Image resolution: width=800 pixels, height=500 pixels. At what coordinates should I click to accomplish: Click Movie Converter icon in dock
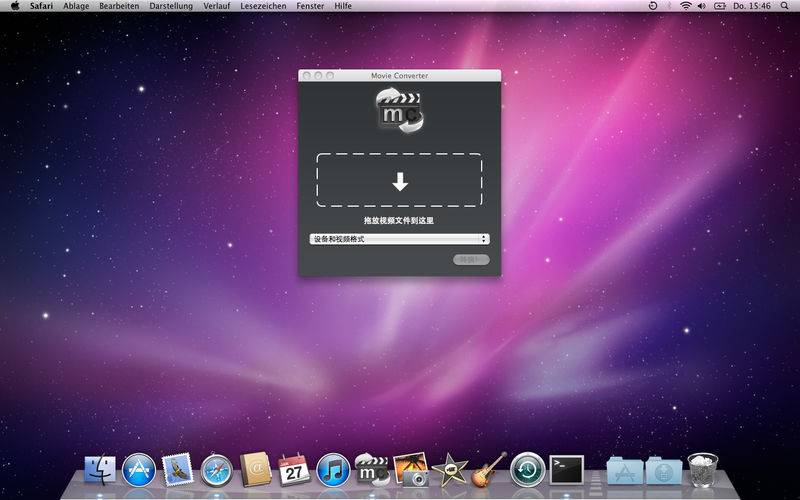pos(372,469)
